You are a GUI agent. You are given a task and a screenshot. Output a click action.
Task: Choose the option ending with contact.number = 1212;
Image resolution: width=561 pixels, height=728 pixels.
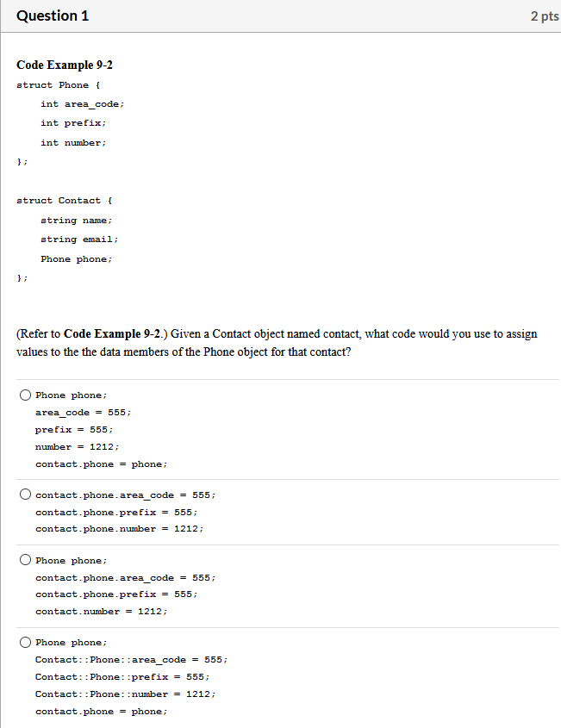point(26,560)
